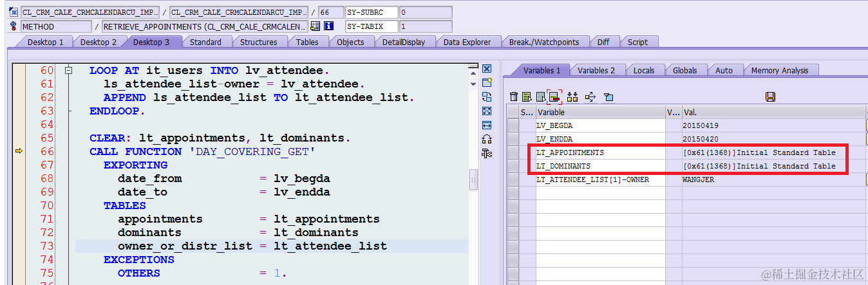Click the second variable toolbar icon
The height and width of the screenshot is (285, 868).
pos(527,97)
